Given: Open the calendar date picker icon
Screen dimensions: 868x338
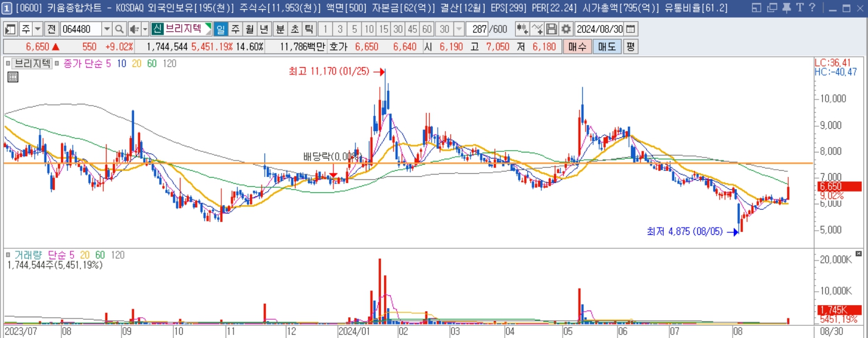Looking at the screenshot, I should coord(631,29).
